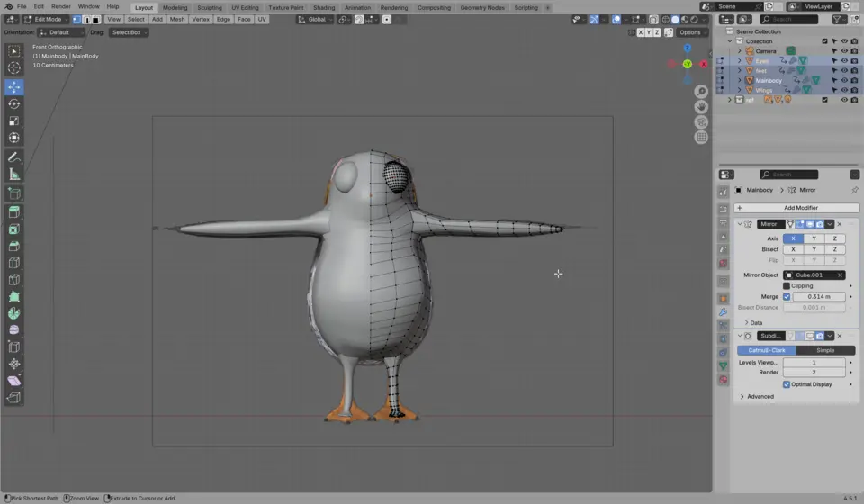Open the Mesh menu in viewport header

pyautogui.click(x=177, y=19)
